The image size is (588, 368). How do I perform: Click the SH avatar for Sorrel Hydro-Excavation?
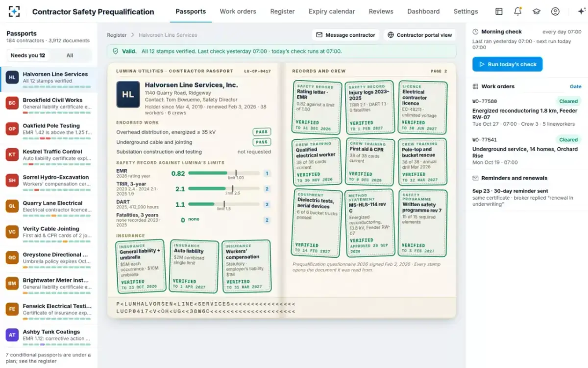(12, 181)
